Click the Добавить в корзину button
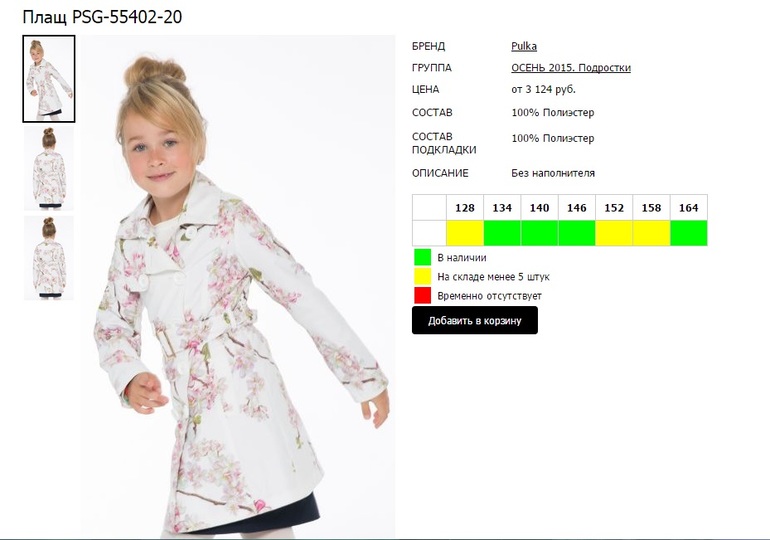Image resolution: width=770 pixels, height=540 pixels. (475, 321)
